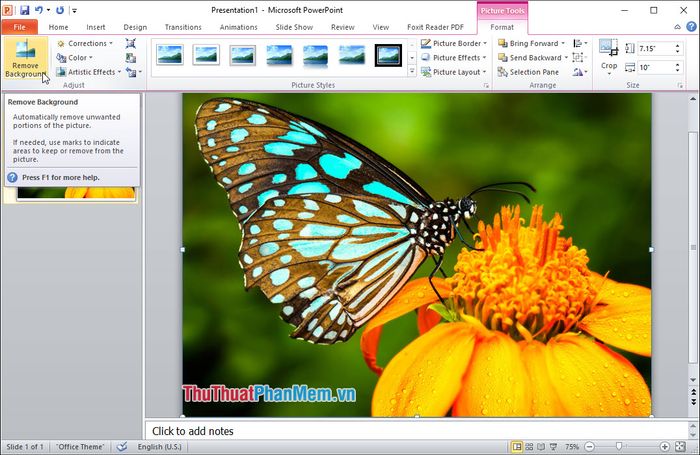Switch to Slide Sorter view

pos(529,447)
